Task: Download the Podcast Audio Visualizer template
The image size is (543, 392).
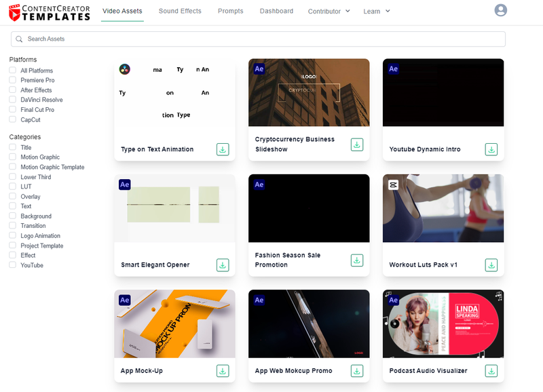Action: point(491,371)
